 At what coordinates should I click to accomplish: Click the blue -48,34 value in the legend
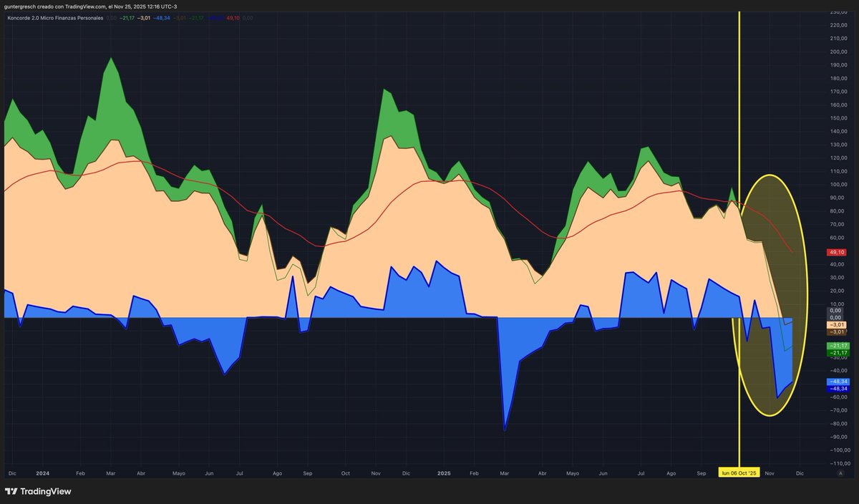coord(162,18)
